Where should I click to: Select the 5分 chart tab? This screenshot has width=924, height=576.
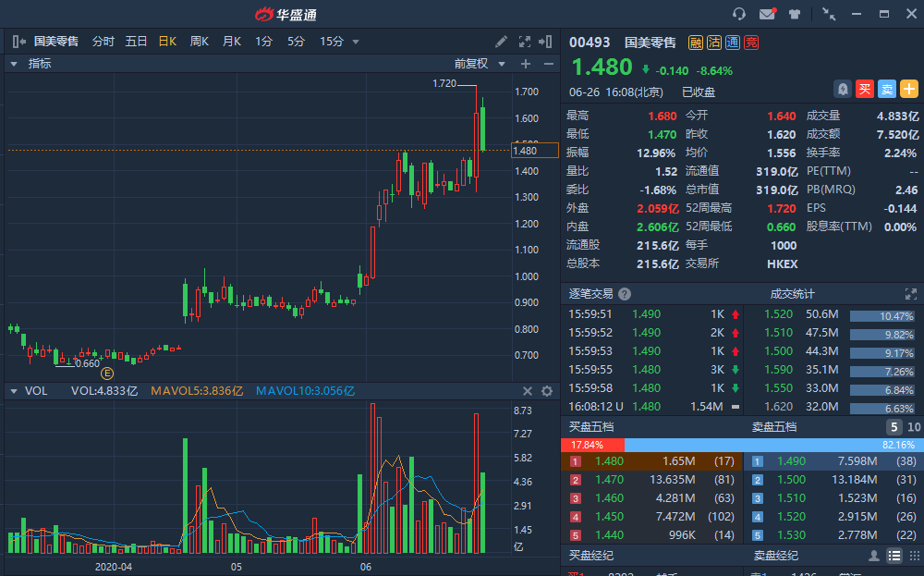pos(296,42)
